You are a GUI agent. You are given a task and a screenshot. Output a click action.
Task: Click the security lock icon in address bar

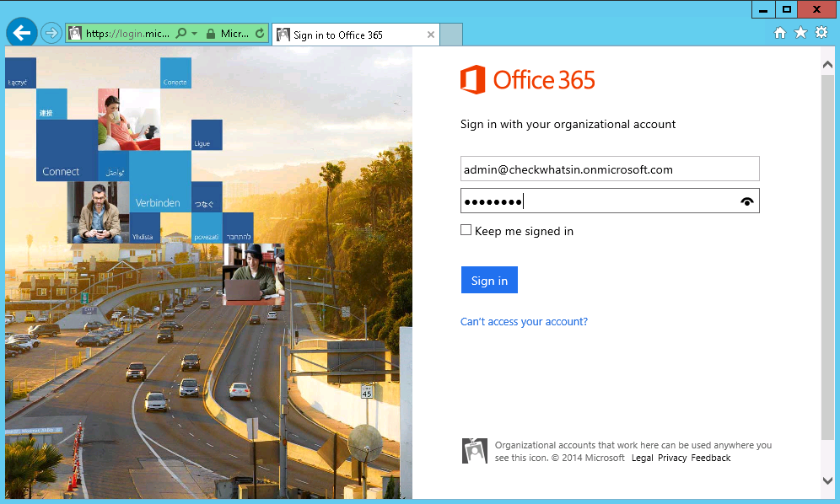tap(211, 33)
